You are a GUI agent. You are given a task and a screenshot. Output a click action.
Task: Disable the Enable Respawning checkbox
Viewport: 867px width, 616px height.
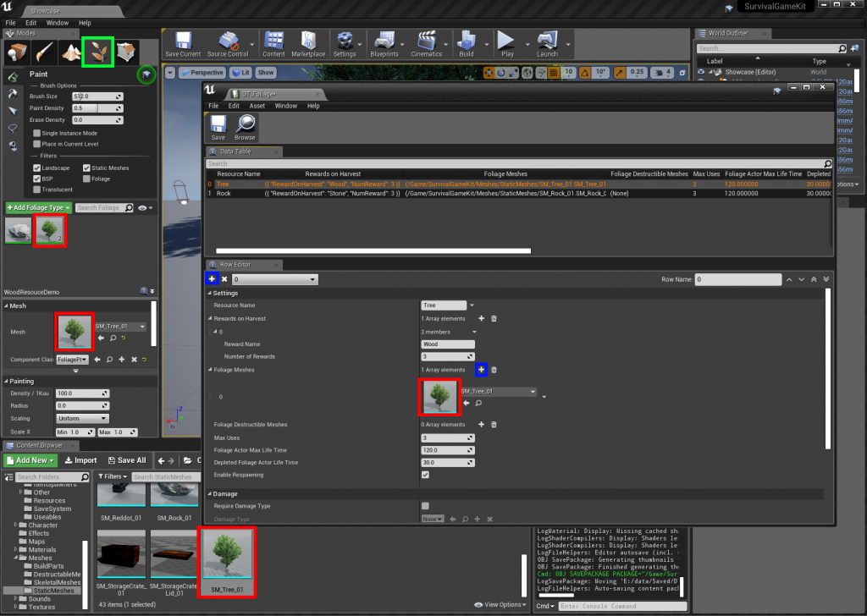pyautogui.click(x=425, y=475)
